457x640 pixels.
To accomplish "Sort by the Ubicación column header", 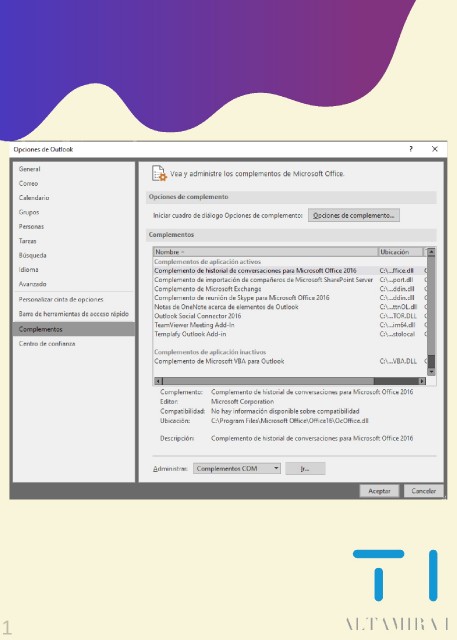I will [x=400, y=252].
